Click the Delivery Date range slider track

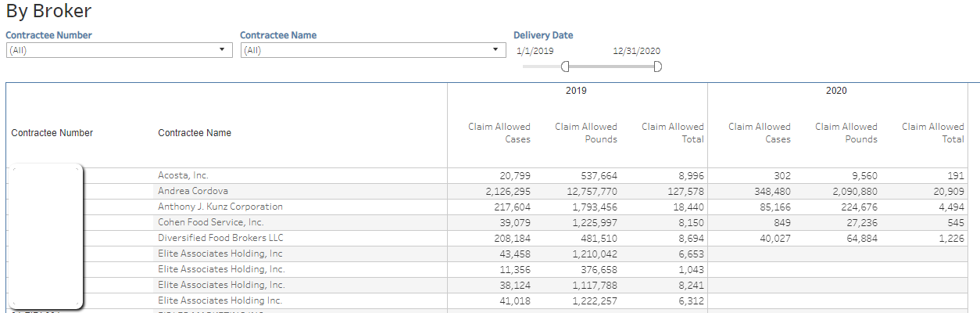click(611, 67)
